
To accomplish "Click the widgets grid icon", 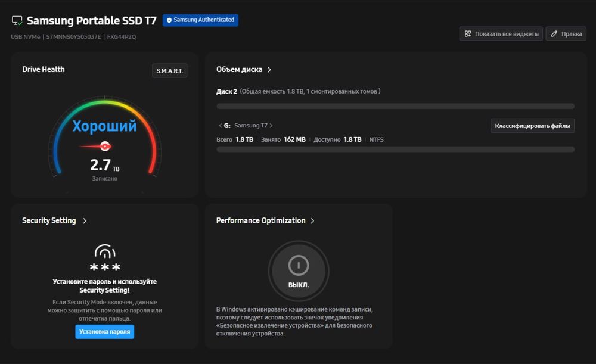I will point(468,34).
